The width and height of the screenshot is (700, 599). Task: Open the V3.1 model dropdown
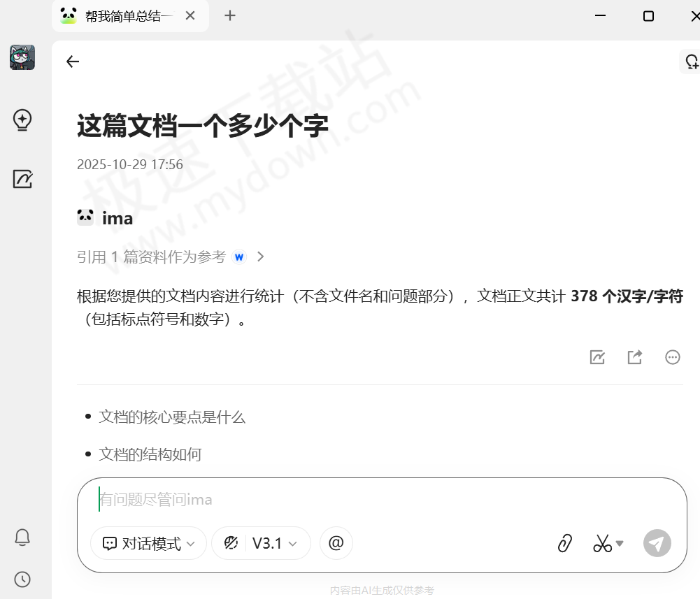click(x=261, y=543)
